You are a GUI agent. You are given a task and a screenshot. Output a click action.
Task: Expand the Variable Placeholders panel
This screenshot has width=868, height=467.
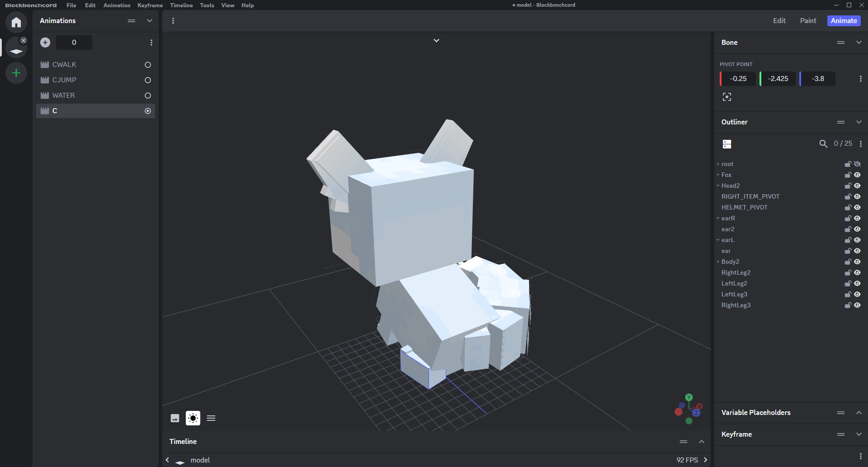tap(859, 413)
